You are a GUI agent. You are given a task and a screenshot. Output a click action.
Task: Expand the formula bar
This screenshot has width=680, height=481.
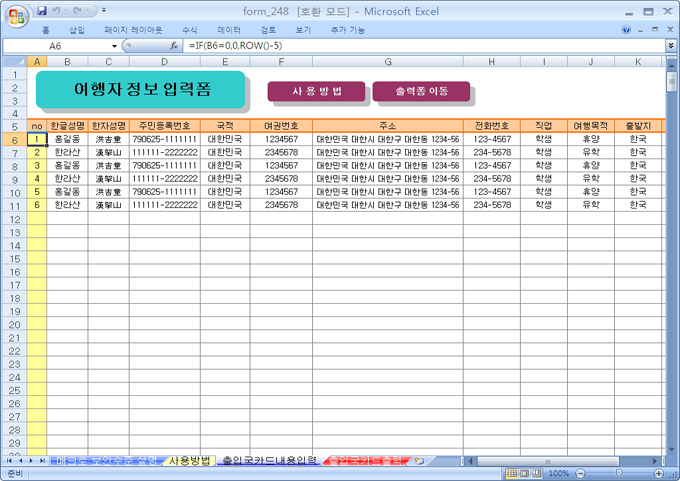pos(670,46)
